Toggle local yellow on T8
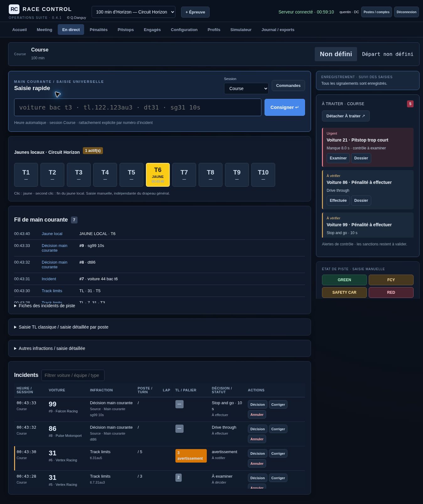This screenshot has width=423, height=504. [211, 175]
